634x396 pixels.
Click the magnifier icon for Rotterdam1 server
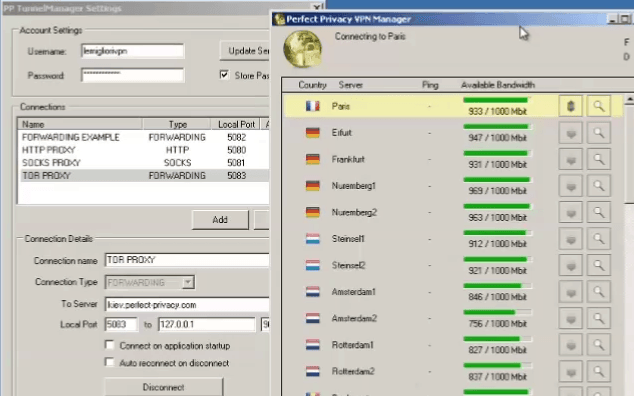pos(599,345)
